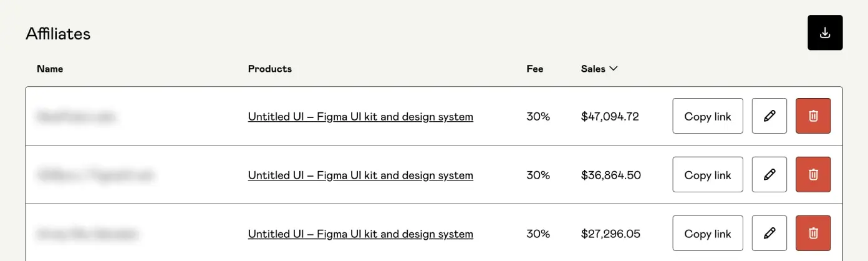Open Untitled UI product link in the $27,296.05 row
The height and width of the screenshot is (261, 868).
coord(360,234)
